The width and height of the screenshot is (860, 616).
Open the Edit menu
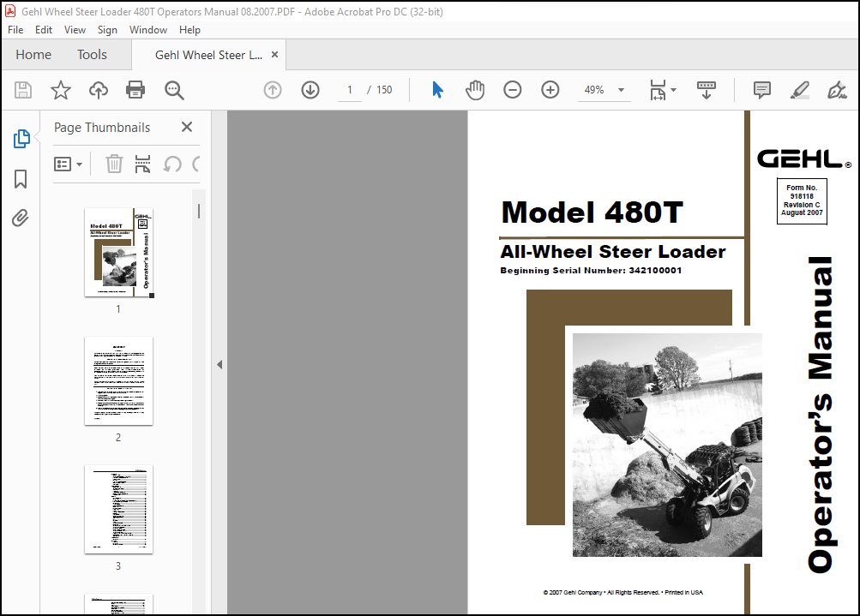[x=44, y=30]
